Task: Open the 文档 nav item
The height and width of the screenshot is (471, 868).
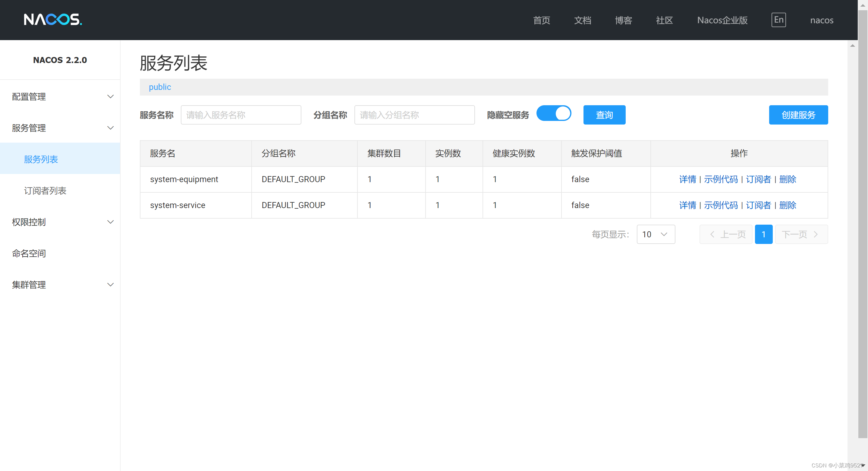Action: pyautogui.click(x=583, y=20)
